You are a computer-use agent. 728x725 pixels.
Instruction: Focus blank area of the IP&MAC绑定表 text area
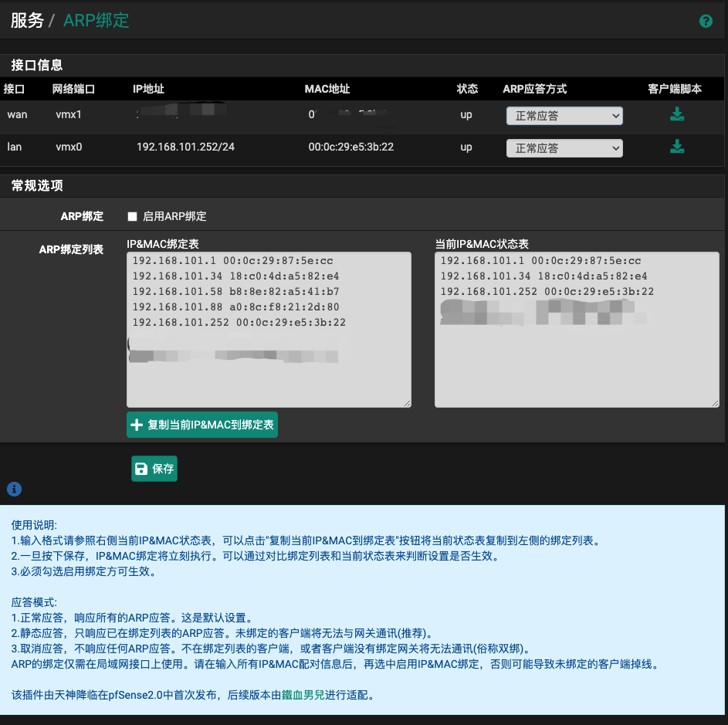(268, 382)
